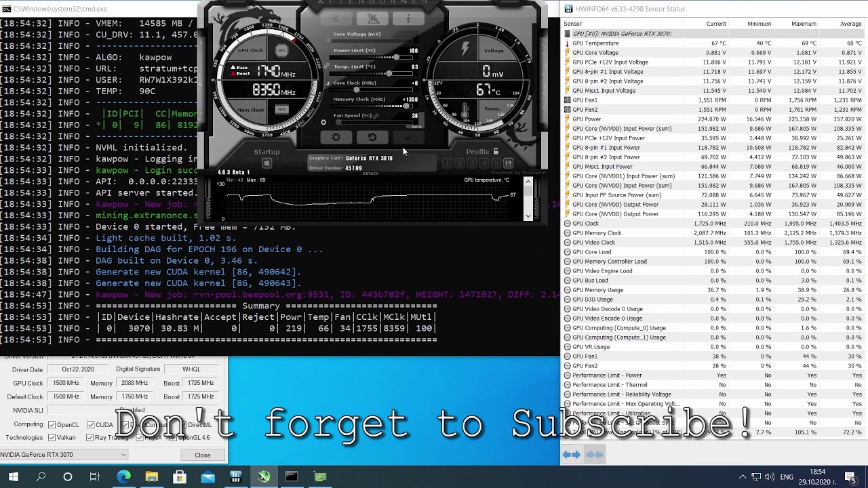This screenshot has height=488, width=868.
Task: Open notification center icon
Action: pyautogui.click(x=850, y=477)
